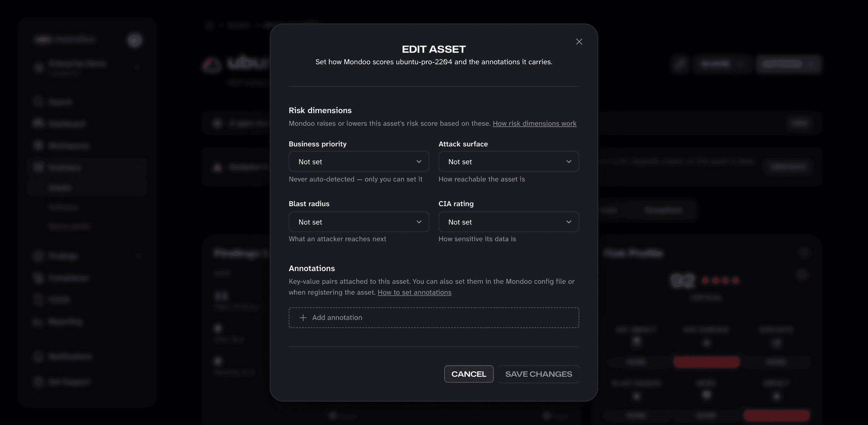Click the Business priority label

[x=317, y=144]
